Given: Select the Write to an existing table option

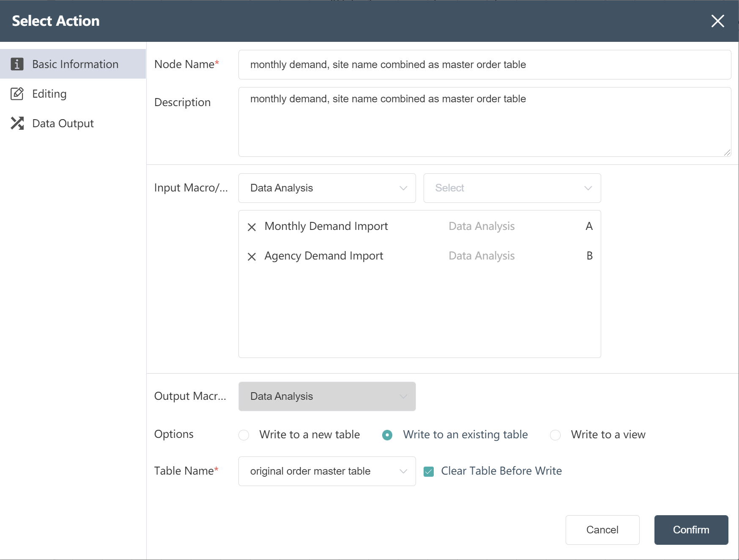Looking at the screenshot, I should click(387, 435).
